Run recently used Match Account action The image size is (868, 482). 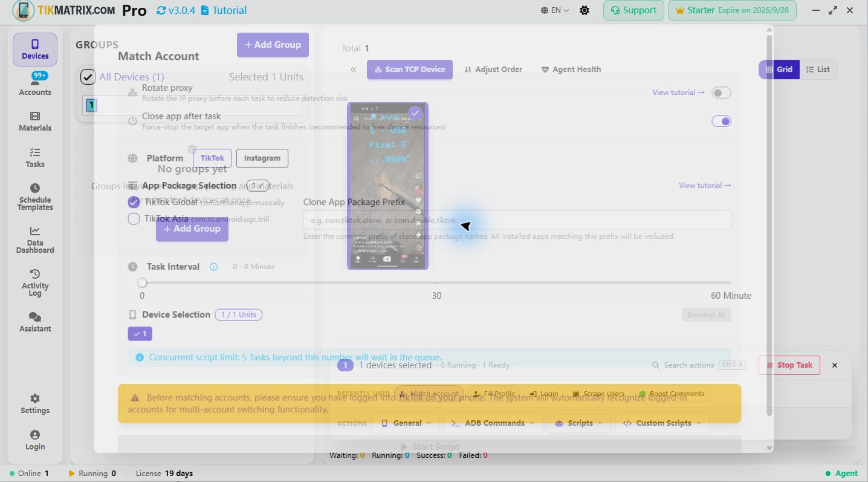(429, 394)
